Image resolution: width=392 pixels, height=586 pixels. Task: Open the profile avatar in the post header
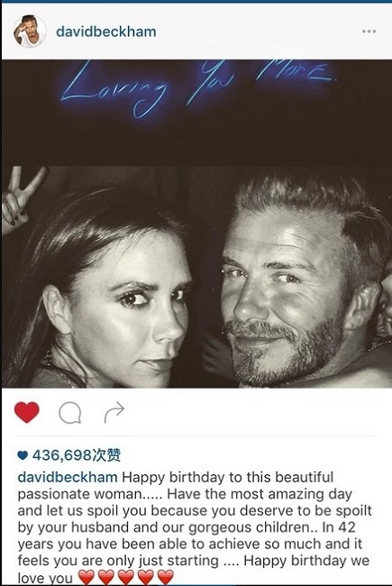(30, 32)
